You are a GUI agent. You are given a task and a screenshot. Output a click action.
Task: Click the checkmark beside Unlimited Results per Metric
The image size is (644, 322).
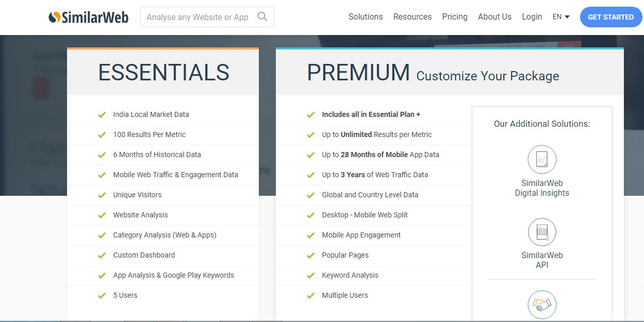coord(310,135)
